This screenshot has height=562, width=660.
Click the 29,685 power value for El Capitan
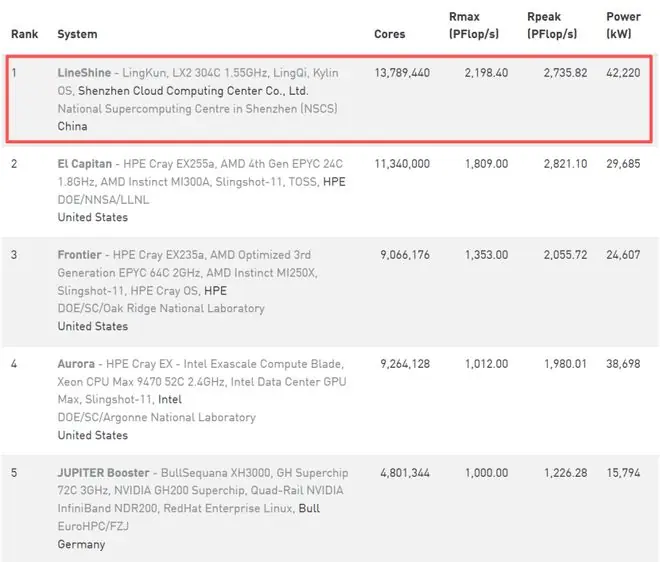coord(623,164)
